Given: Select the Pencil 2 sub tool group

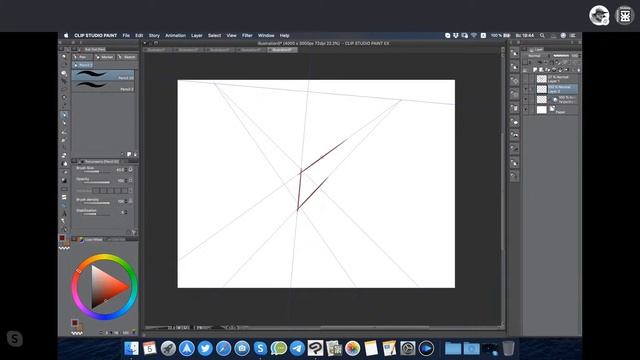Looking at the screenshot, I should (83, 65).
